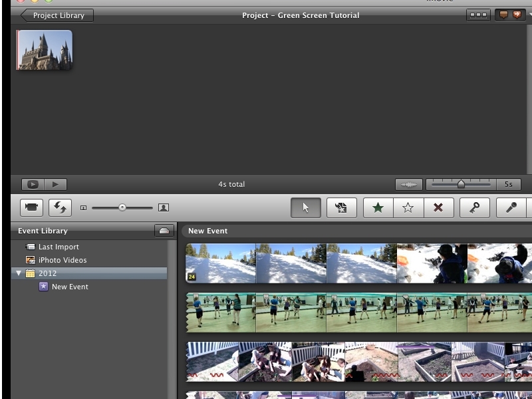The image size is (532, 399).
Task: Click the 4s total duration text
Action: pos(231,184)
